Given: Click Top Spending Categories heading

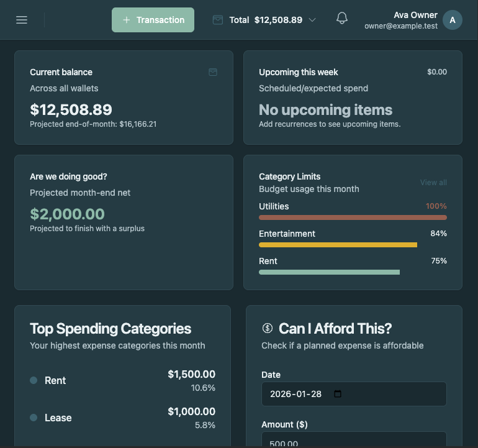Looking at the screenshot, I should tap(110, 329).
